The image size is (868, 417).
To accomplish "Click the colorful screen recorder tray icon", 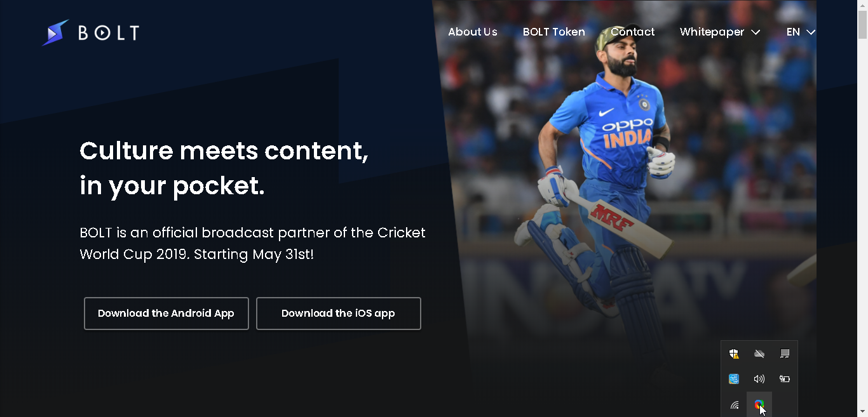I will [759, 404].
